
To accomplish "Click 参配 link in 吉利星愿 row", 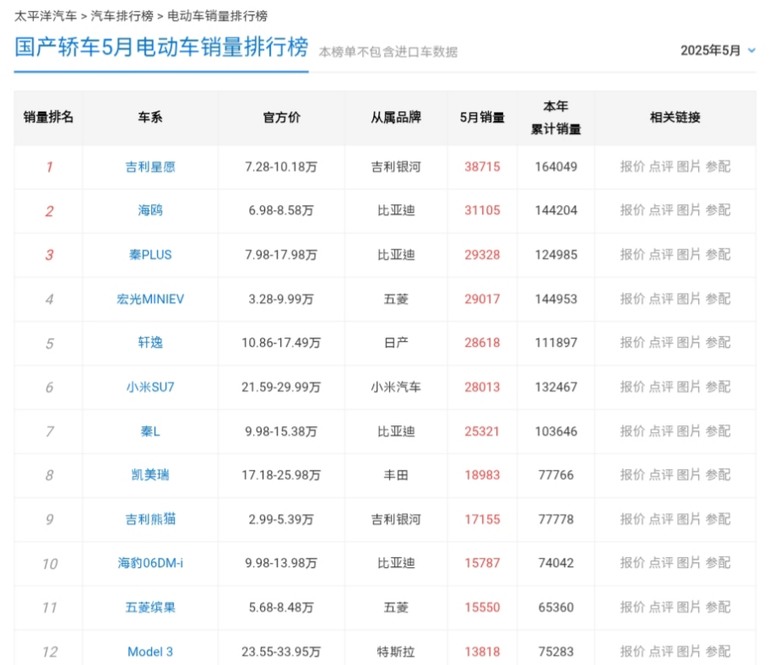I will 718,167.
